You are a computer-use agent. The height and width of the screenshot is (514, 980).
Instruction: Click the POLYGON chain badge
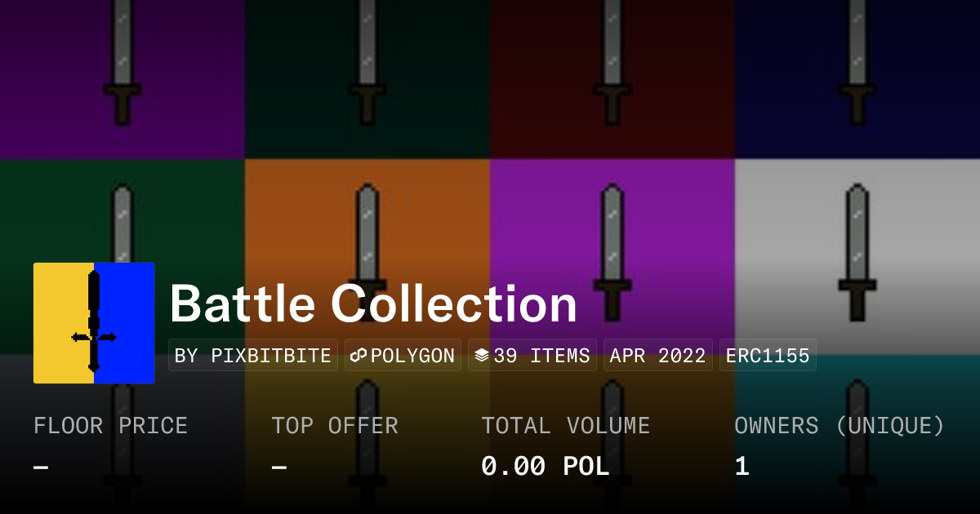pyautogui.click(x=403, y=356)
